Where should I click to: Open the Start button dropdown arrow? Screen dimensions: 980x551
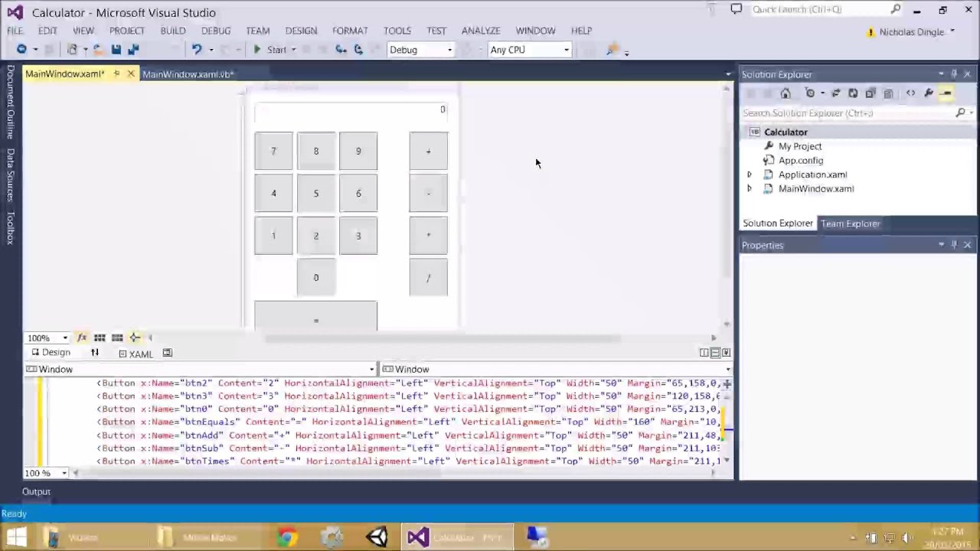293,50
